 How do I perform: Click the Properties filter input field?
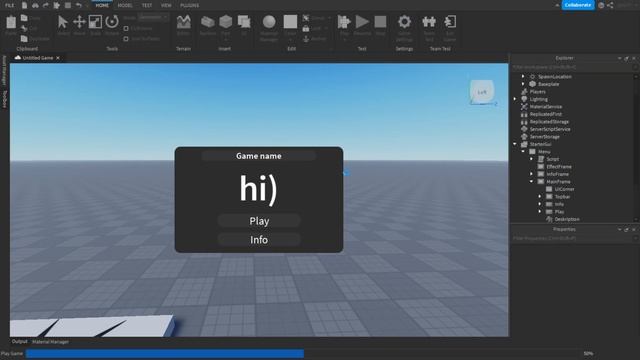click(x=572, y=238)
